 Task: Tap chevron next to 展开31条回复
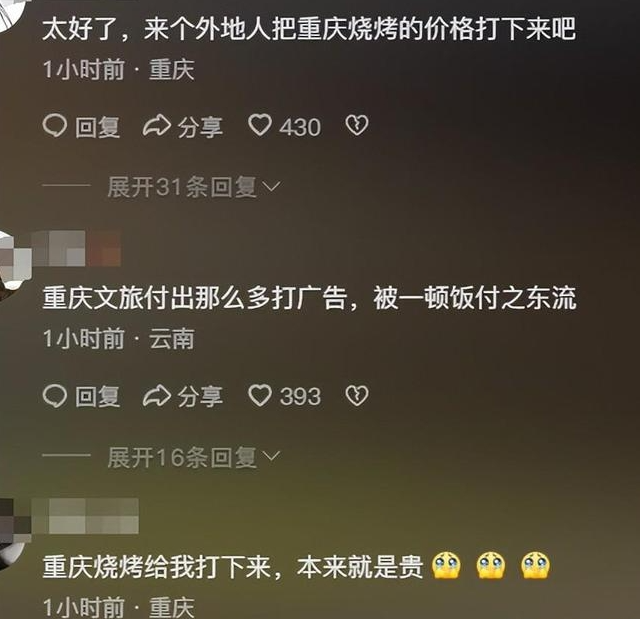click(x=271, y=187)
